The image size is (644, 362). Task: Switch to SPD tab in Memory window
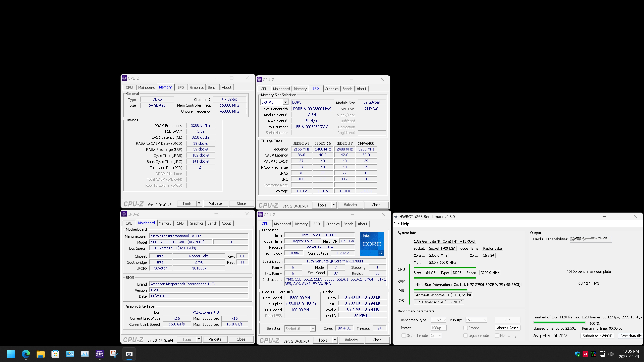click(180, 87)
